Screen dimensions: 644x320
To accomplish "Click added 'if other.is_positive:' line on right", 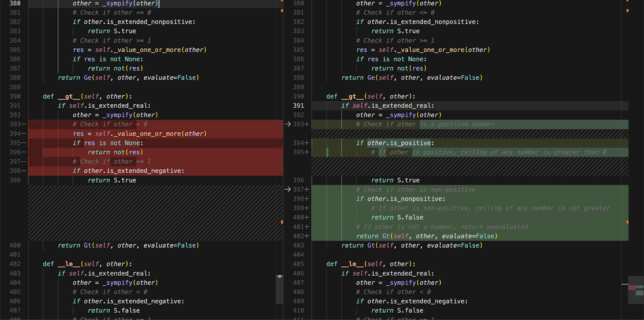I will 395,143.
